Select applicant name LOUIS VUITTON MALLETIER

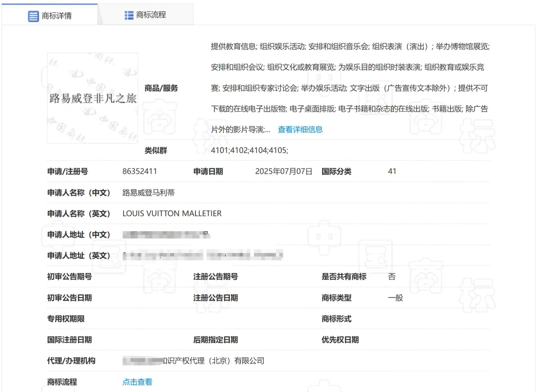[x=172, y=213]
